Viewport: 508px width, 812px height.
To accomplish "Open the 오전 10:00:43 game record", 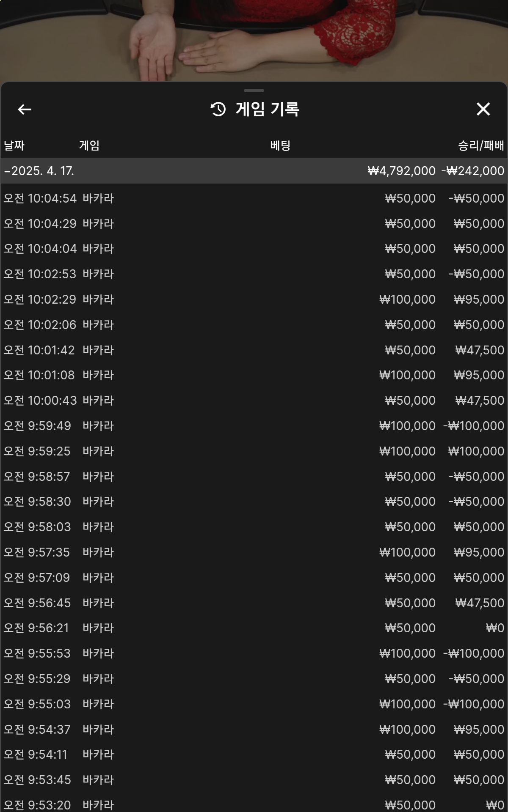I will pyautogui.click(x=254, y=401).
